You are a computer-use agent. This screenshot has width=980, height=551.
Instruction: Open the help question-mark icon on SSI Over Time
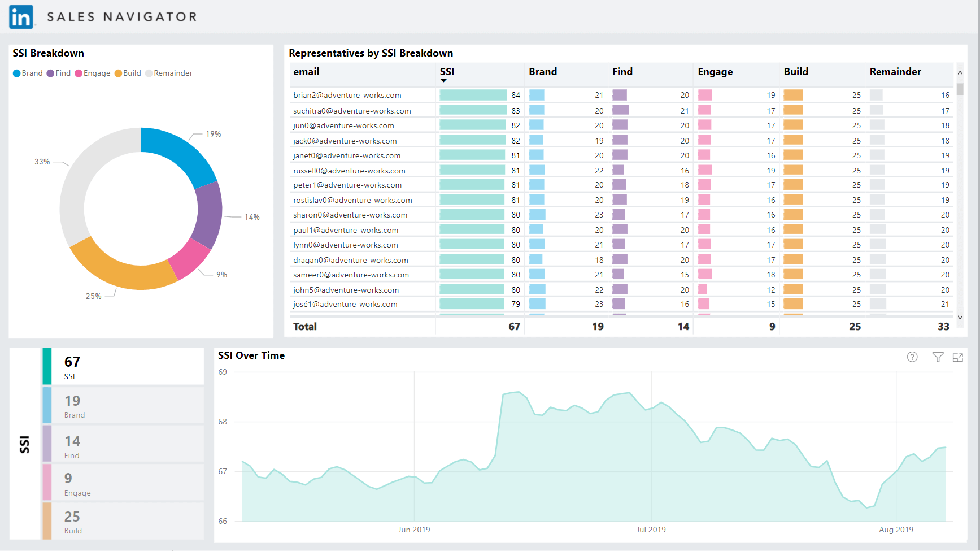click(x=912, y=357)
